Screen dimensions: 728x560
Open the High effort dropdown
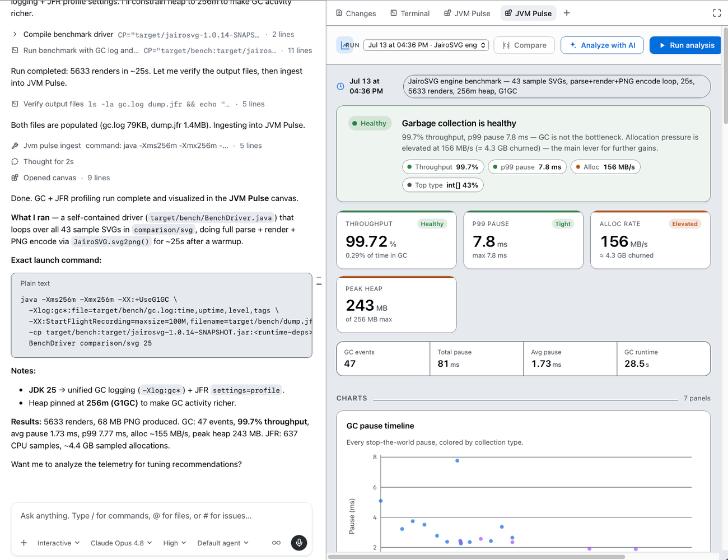tap(174, 543)
